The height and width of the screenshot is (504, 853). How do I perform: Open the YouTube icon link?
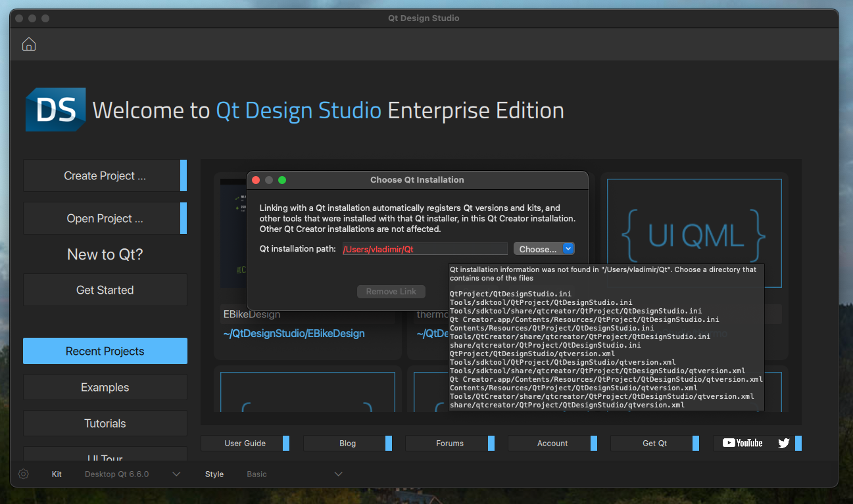pyautogui.click(x=743, y=443)
